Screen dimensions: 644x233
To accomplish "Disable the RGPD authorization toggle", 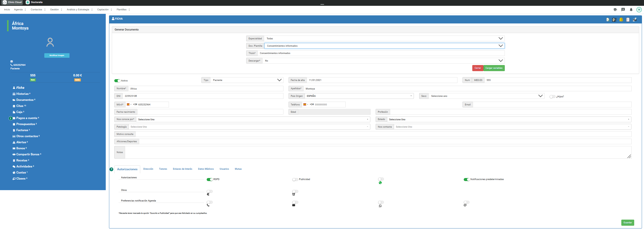I will coord(209,180).
